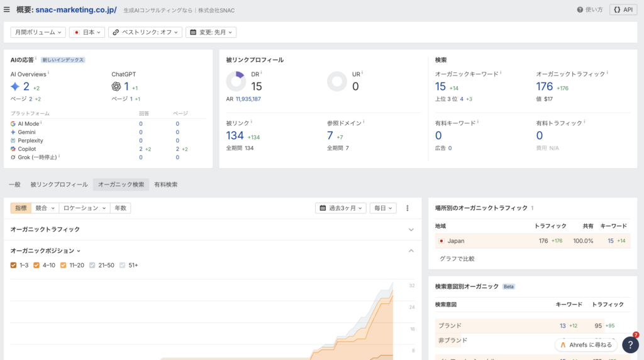Click the AI Overviews sparkle icon
644x360 pixels.
point(15,86)
